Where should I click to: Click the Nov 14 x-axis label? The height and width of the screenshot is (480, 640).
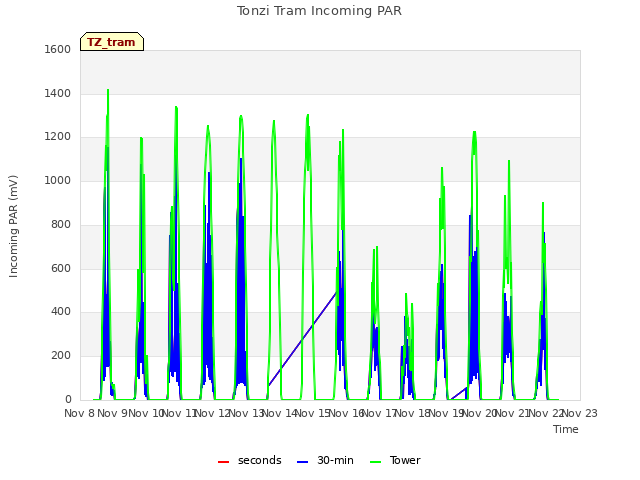coord(280,413)
